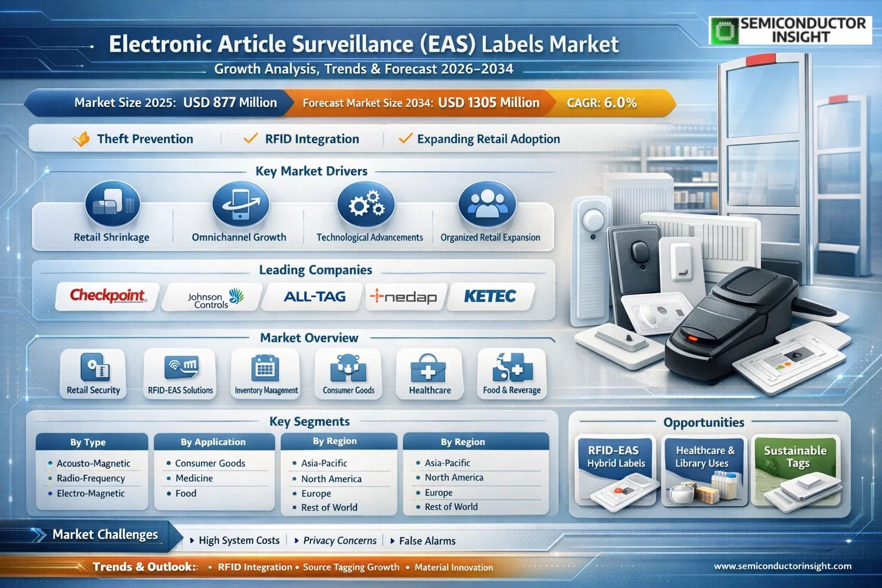This screenshot has width=882, height=588.
Task: Click the infographic main title text
Action: 364,44
